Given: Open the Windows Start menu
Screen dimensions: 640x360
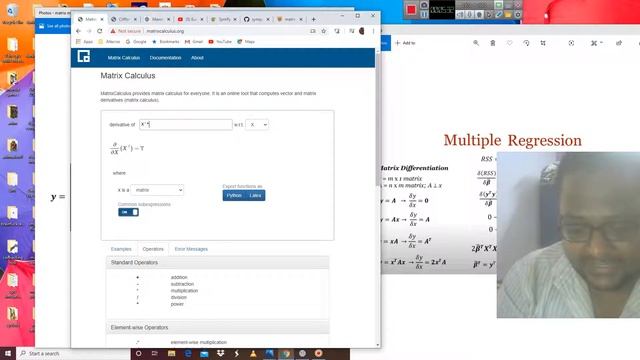Looking at the screenshot, I should 8,353.
